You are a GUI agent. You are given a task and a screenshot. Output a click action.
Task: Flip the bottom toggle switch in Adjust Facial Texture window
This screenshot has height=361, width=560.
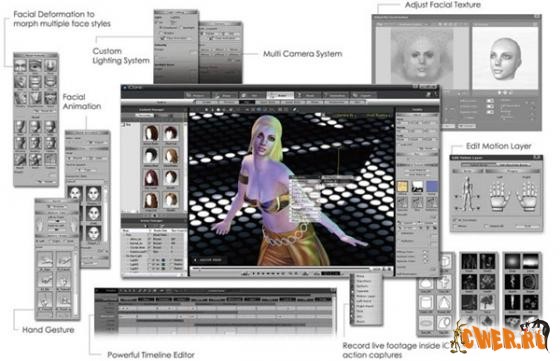coord(490,112)
